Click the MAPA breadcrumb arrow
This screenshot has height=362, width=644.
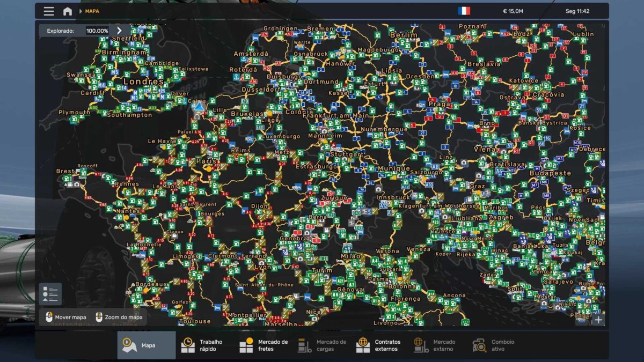click(x=81, y=11)
